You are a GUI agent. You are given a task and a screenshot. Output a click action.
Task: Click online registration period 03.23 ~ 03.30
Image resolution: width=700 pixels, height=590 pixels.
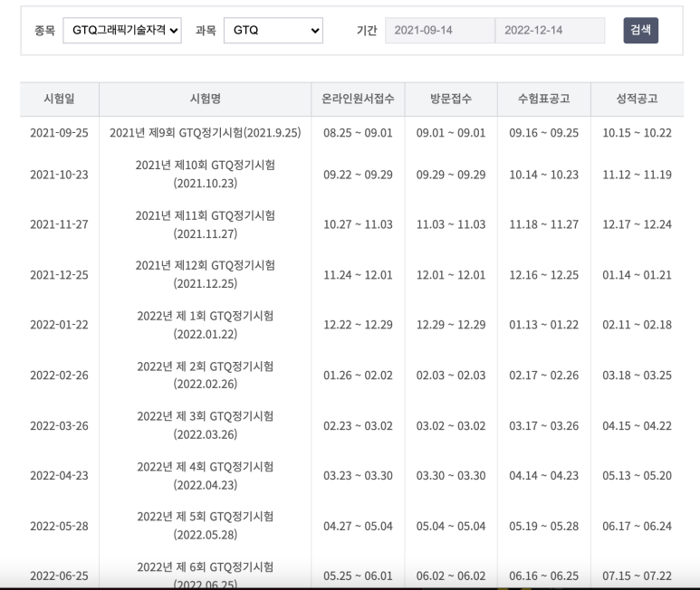(x=358, y=476)
